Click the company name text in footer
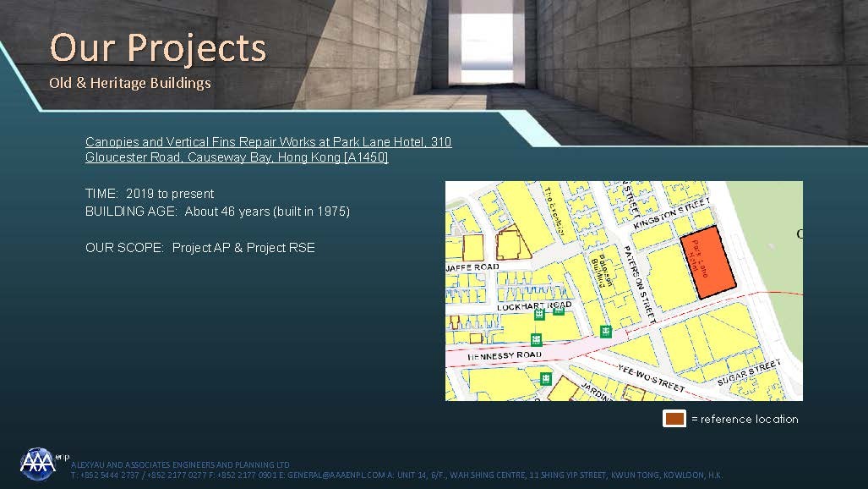The height and width of the screenshot is (489, 868). [180, 465]
